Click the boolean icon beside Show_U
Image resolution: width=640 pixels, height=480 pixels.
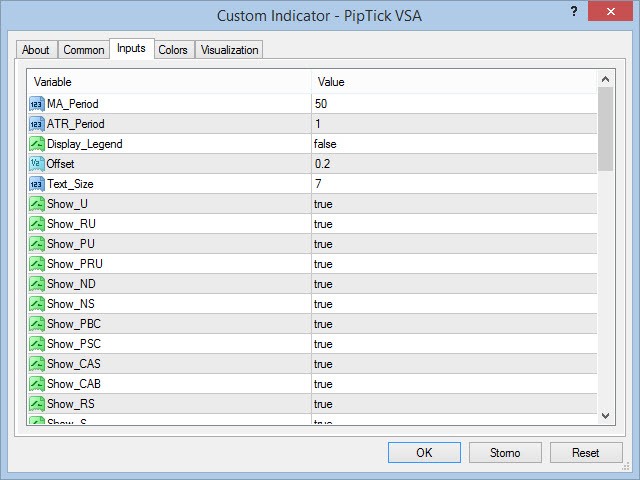tap(37, 204)
